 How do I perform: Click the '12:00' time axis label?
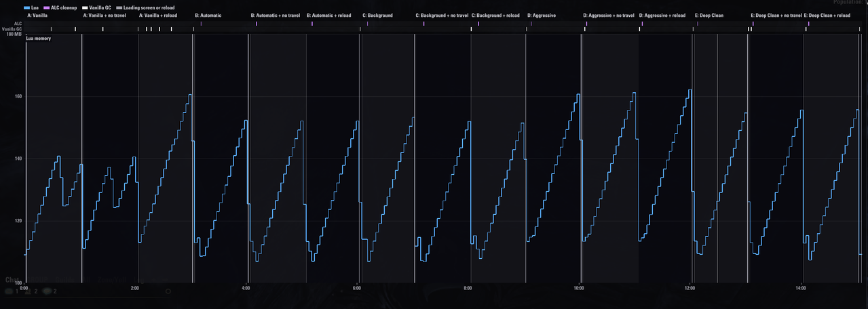[x=690, y=288]
